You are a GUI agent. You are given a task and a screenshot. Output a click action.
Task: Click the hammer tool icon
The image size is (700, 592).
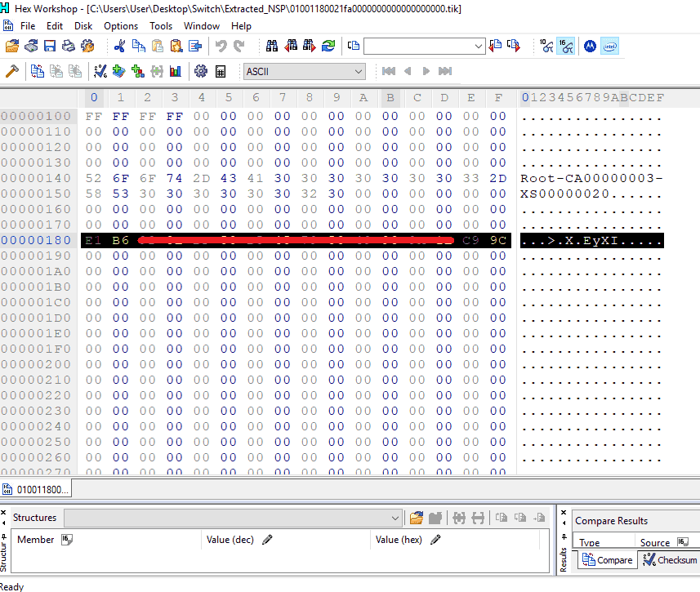12,71
